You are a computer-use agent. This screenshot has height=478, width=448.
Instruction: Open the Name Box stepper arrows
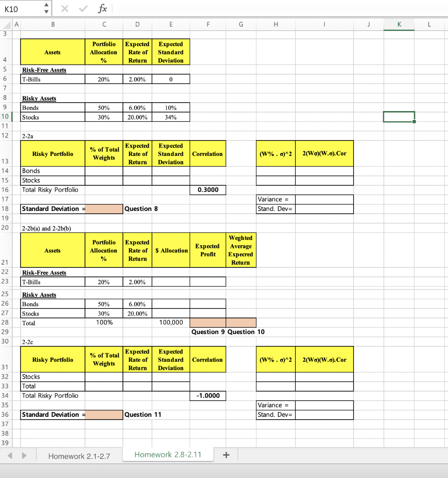tap(46, 8)
